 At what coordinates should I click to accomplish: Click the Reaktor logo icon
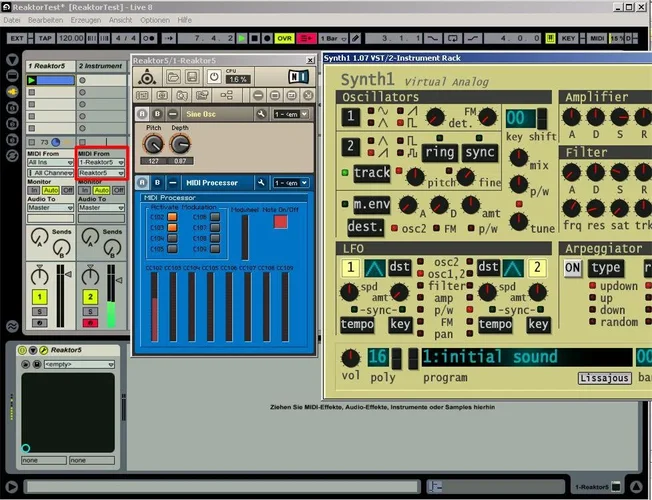146,76
